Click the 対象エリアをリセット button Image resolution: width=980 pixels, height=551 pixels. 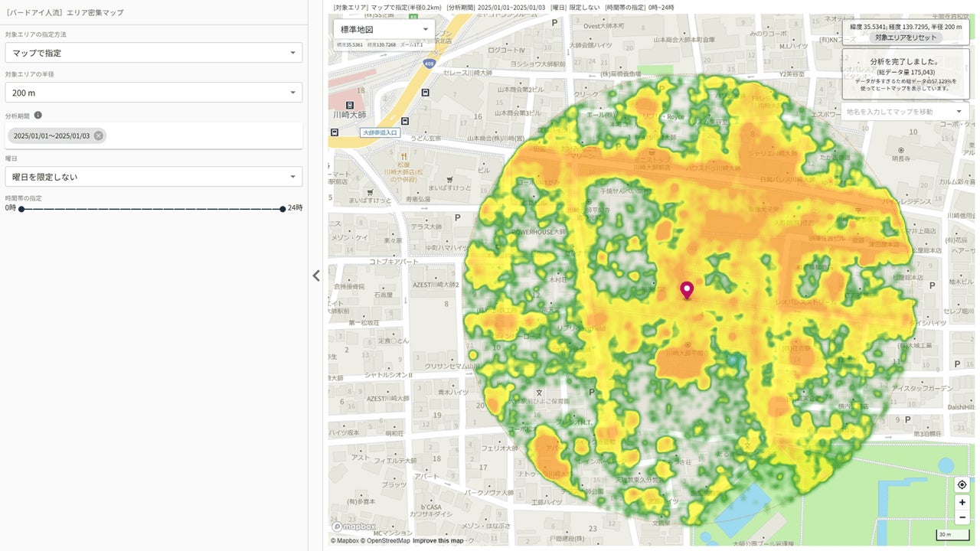tap(905, 37)
